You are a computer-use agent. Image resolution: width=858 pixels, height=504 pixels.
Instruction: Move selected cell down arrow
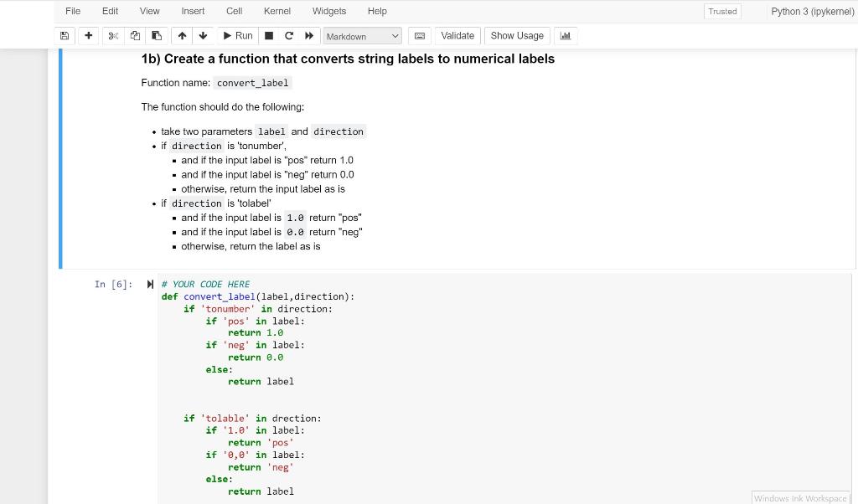(203, 36)
